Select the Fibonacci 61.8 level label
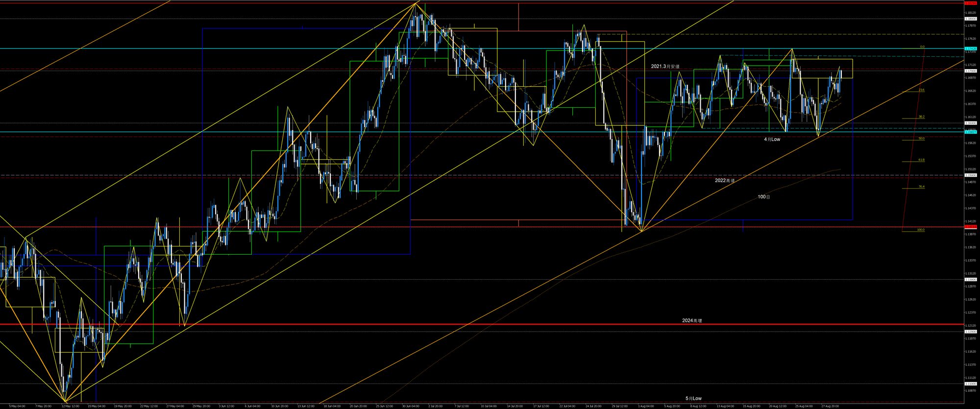The image size is (980, 409). [921, 160]
